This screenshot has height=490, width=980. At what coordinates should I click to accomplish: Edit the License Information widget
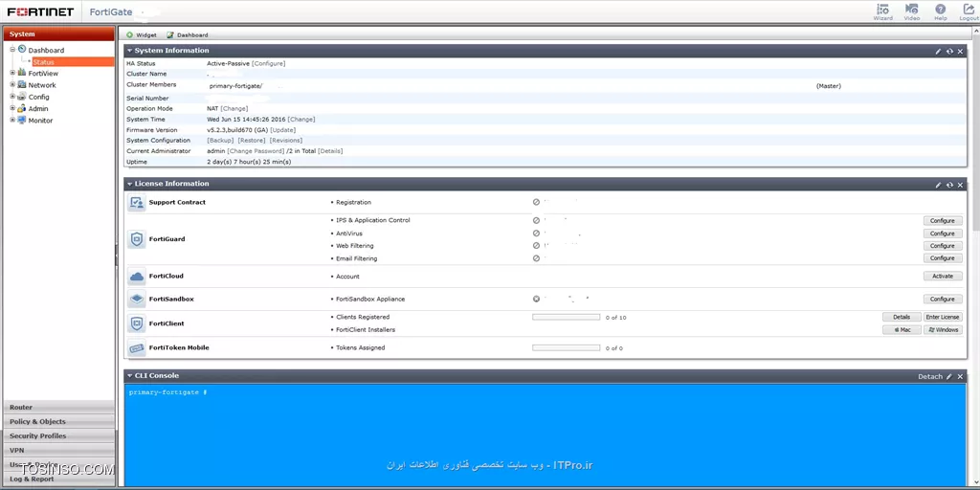click(x=938, y=185)
